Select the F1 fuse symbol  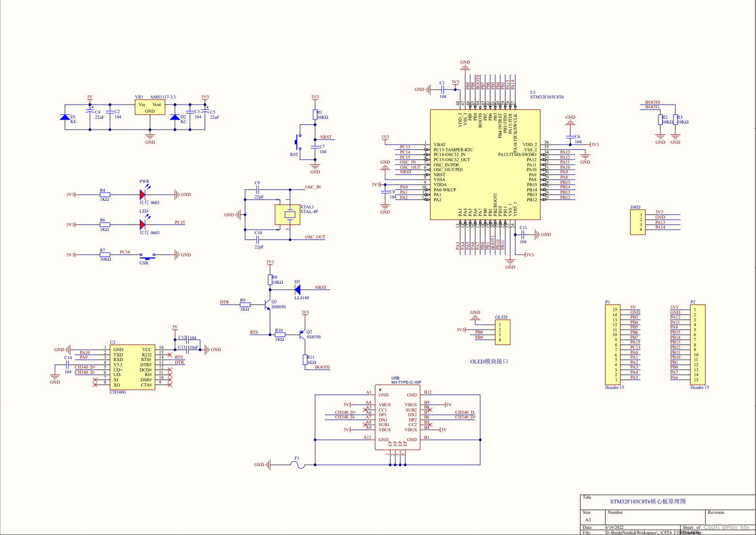297,465
